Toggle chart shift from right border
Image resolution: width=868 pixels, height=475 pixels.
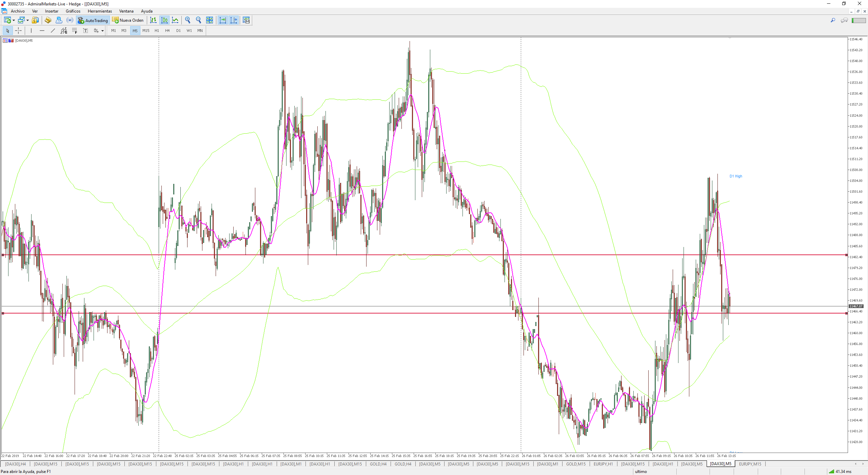click(234, 20)
